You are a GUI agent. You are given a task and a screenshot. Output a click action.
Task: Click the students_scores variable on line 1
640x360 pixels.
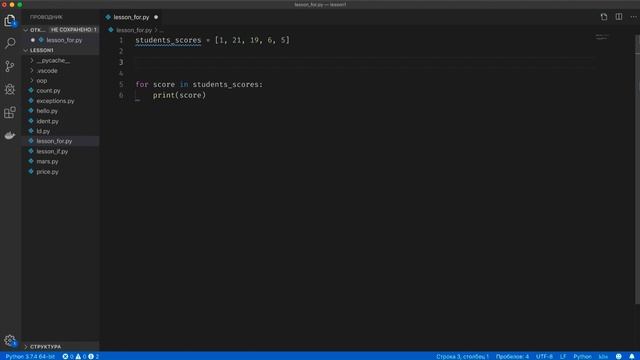pos(168,40)
